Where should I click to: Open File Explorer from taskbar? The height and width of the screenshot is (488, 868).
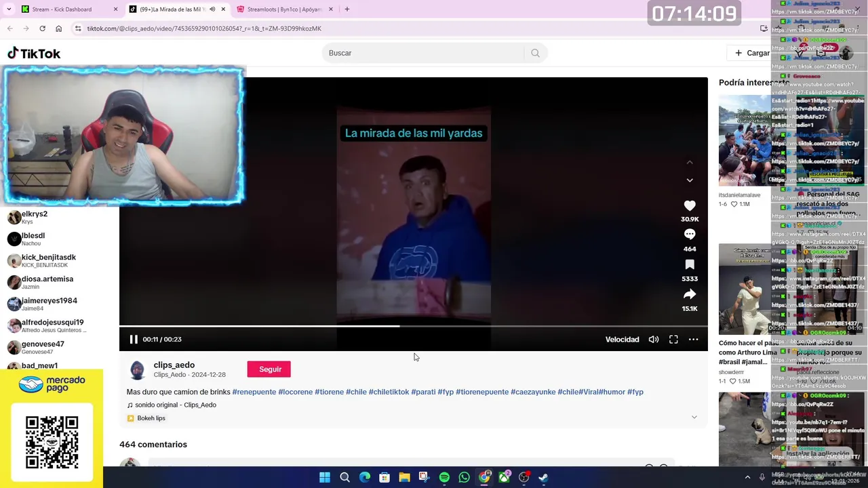pos(404,478)
